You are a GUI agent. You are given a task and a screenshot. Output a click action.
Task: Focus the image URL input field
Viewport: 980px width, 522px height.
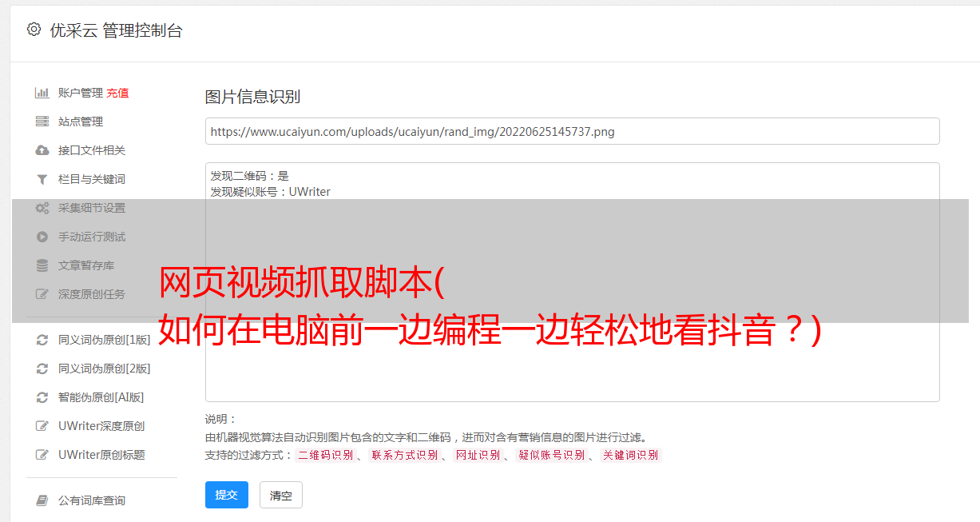coord(572,131)
